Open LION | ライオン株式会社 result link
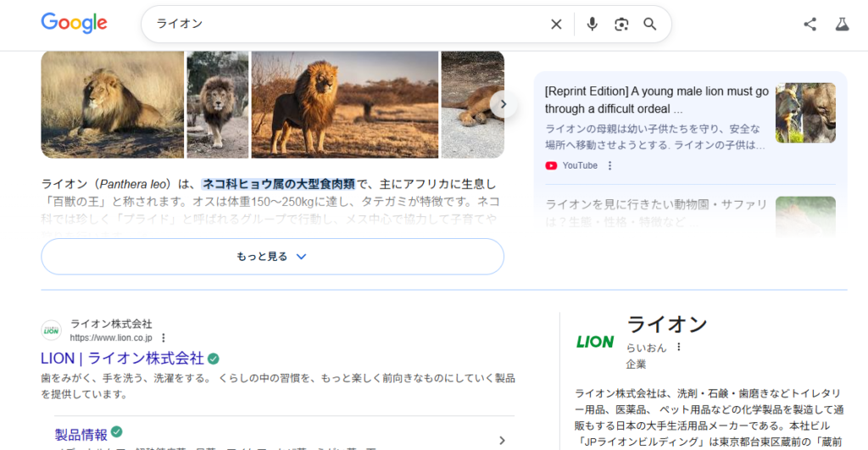868x450 pixels. click(122, 358)
